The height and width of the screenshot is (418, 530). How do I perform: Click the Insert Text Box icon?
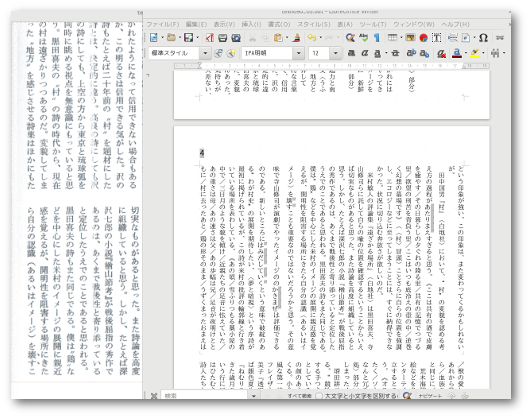point(436,38)
